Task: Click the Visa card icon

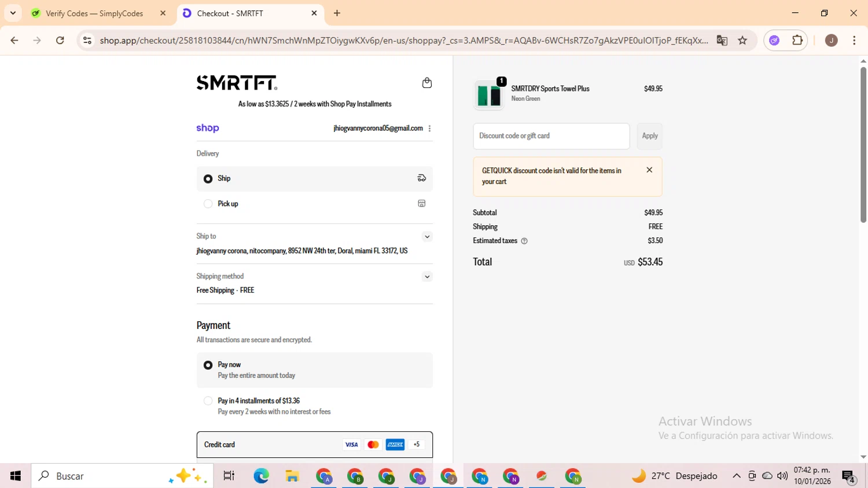Action: 351,445
